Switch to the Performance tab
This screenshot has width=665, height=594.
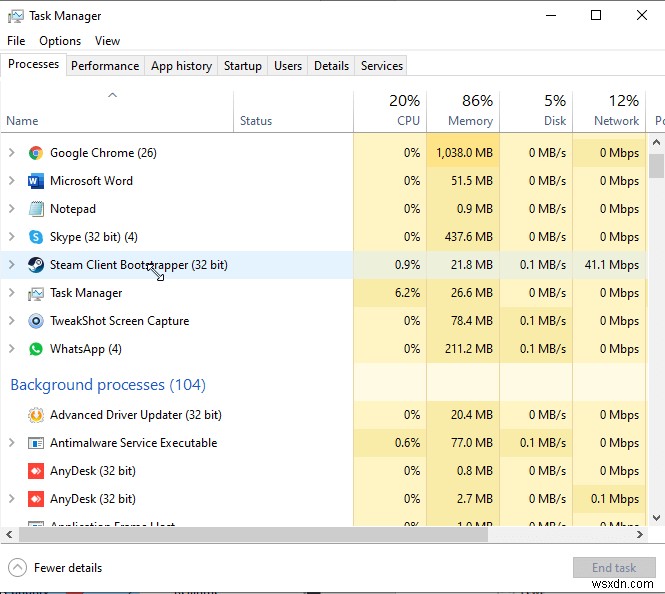click(x=105, y=66)
